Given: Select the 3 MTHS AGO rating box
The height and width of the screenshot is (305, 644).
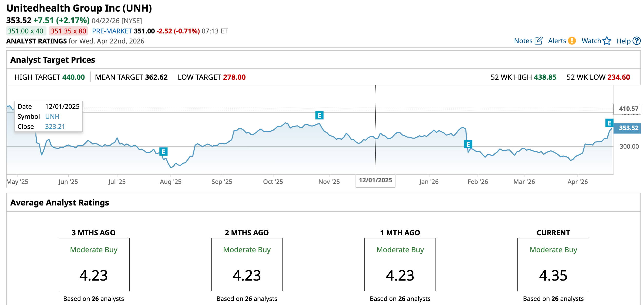Looking at the screenshot, I should pos(93,265).
